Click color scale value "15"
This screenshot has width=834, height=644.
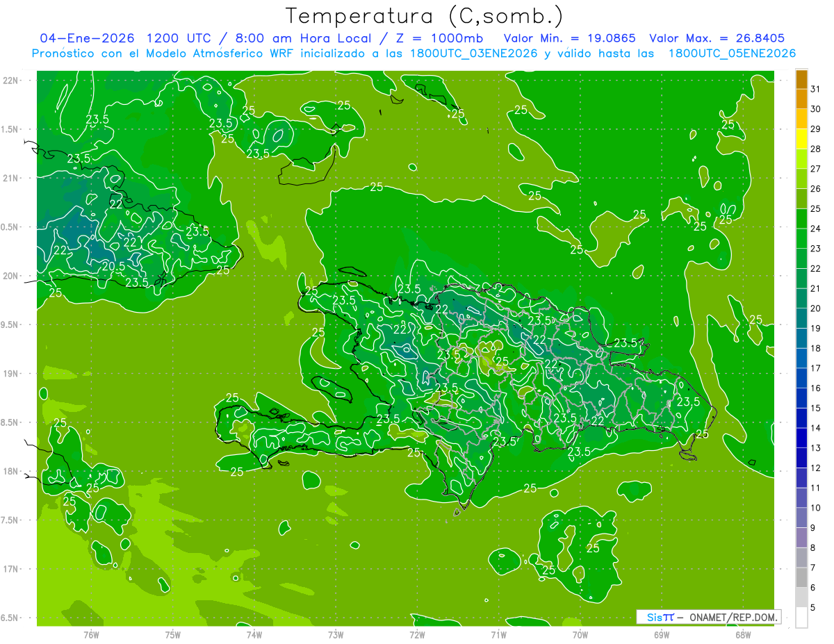[816, 408]
